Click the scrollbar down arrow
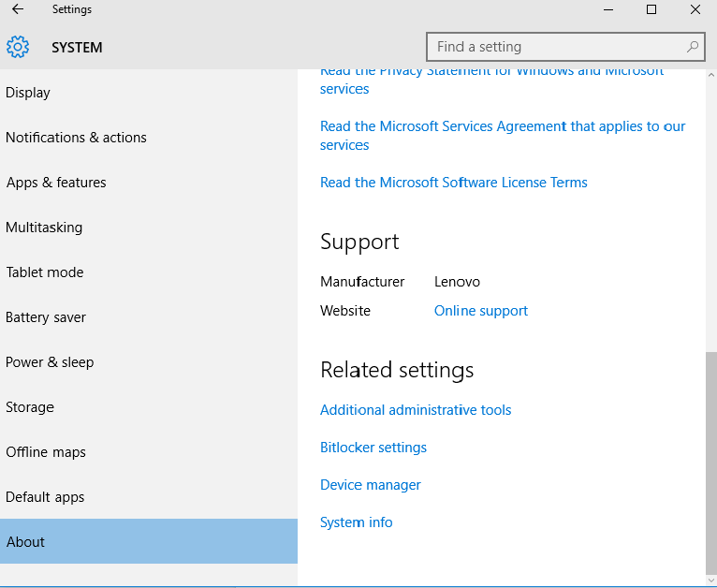This screenshot has width=717, height=588. 711,580
